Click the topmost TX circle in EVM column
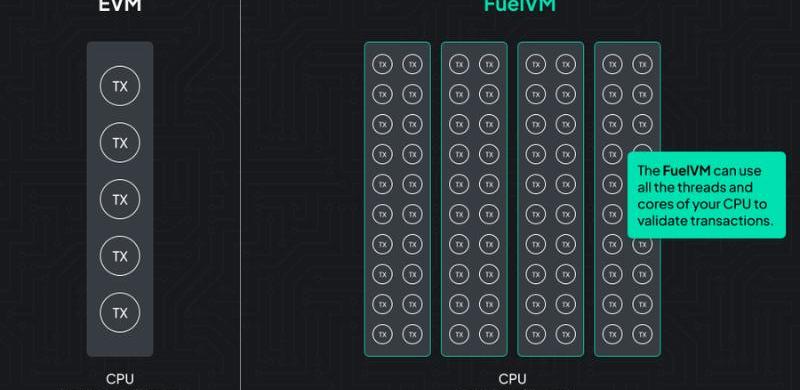The image size is (800, 390). click(120, 86)
